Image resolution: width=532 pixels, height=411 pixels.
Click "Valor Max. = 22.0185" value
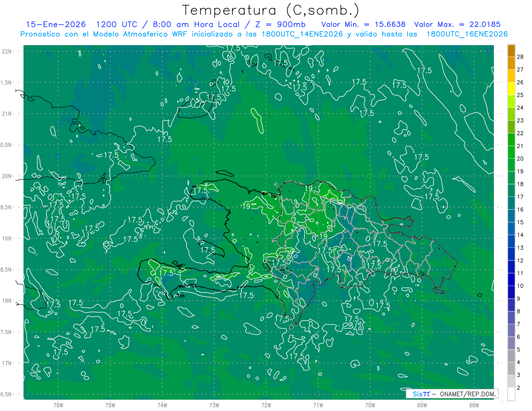tap(457, 24)
